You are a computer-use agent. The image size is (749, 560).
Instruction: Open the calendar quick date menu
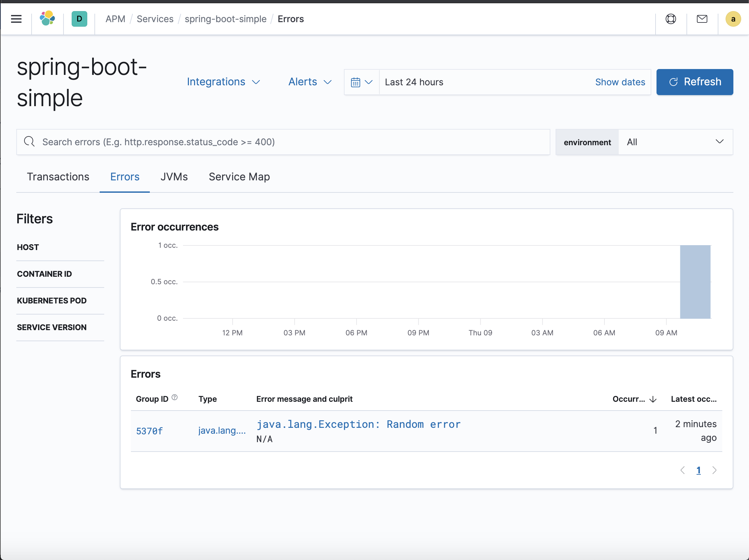coord(361,82)
